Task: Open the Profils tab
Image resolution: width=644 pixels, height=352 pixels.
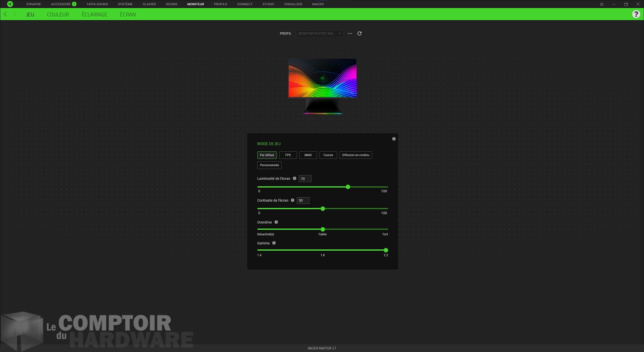Action: pyautogui.click(x=221, y=4)
